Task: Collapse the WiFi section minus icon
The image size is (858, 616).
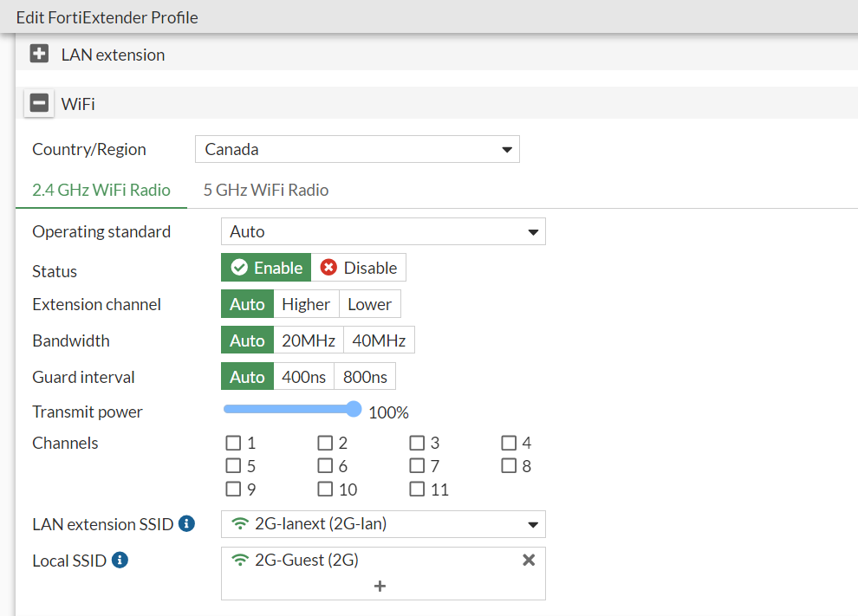Action: pos(39,104)
